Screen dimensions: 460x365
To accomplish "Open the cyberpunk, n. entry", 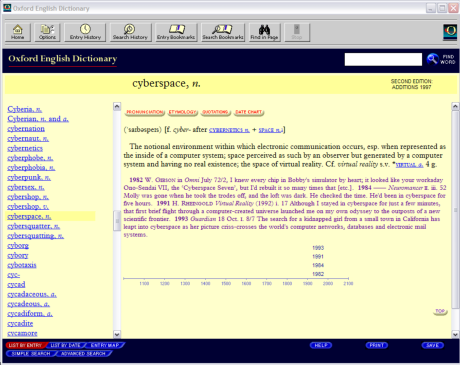I will point(29,177).
